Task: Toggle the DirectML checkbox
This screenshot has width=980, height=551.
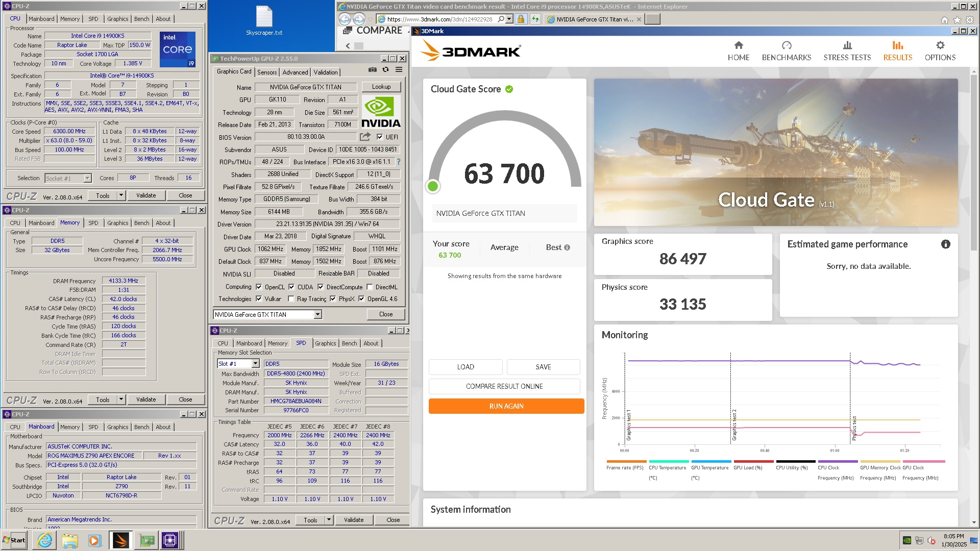Action: [x=370, y=287]
